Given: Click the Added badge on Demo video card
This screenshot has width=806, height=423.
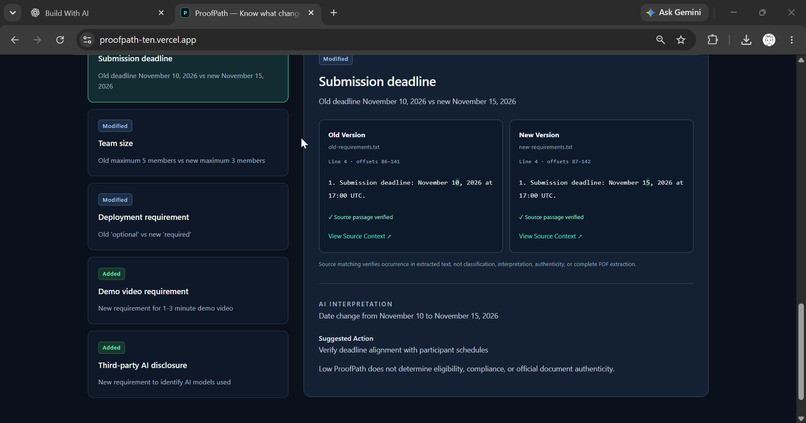Looking at the screenshot, I should click(x=111, y=274).
